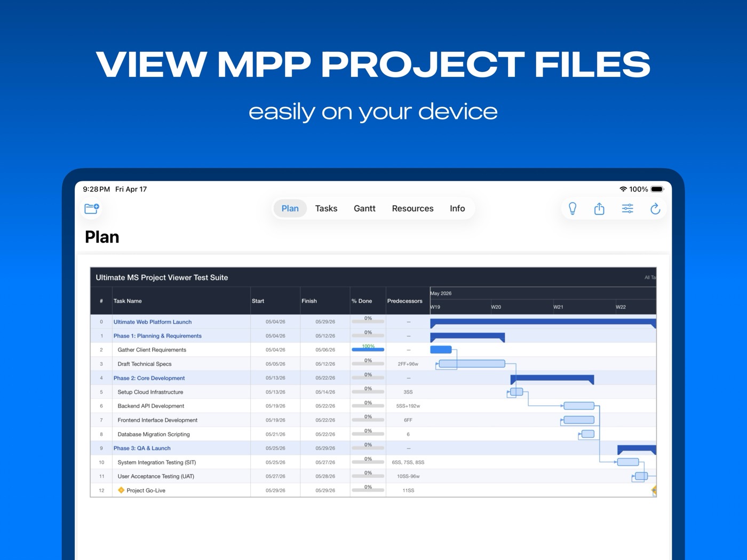Open a project file with folder icon
Screen dimensions: 747x560
92,208
